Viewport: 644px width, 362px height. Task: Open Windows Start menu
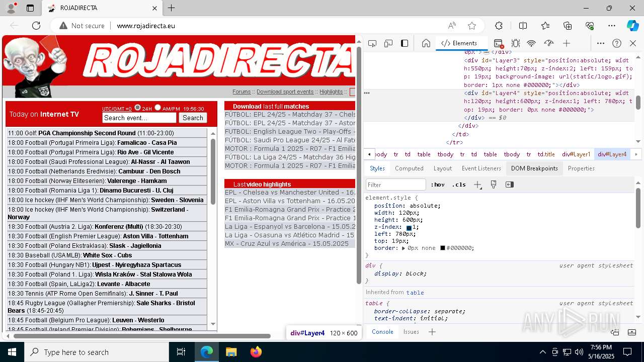tap(12, 352)
